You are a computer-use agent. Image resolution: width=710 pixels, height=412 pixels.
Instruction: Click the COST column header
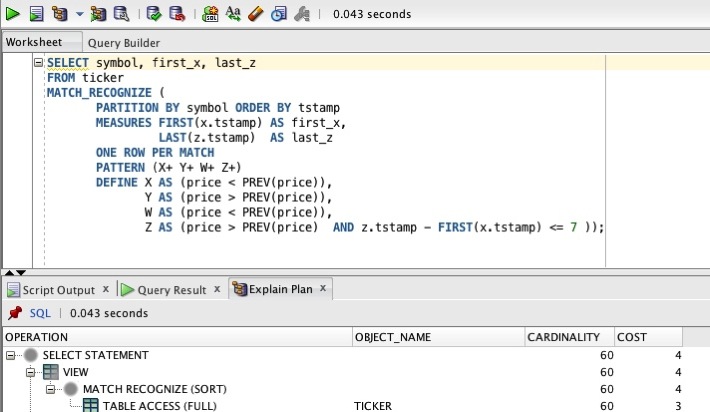(x=648, y=337)
